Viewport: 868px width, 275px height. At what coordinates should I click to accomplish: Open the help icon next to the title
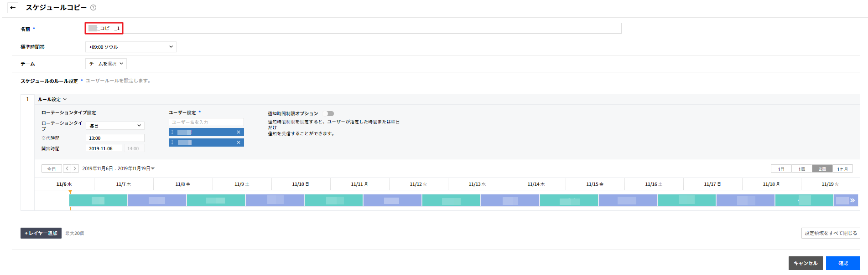(x=94, y=8)
